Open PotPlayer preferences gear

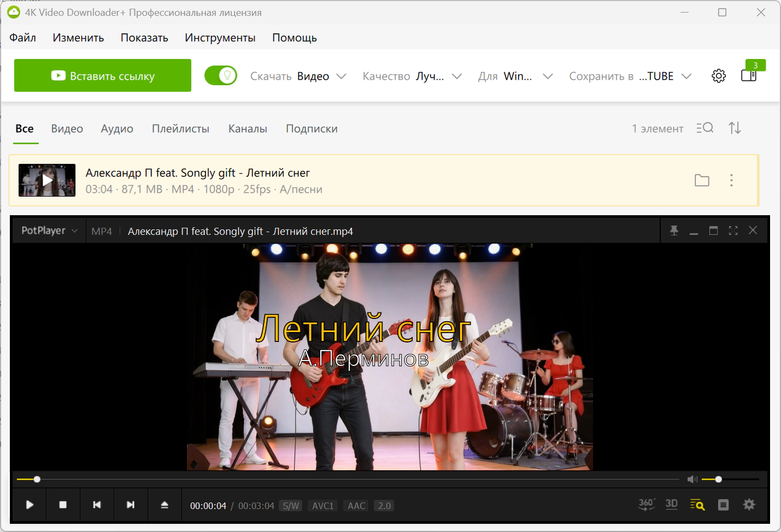point(749,505)
